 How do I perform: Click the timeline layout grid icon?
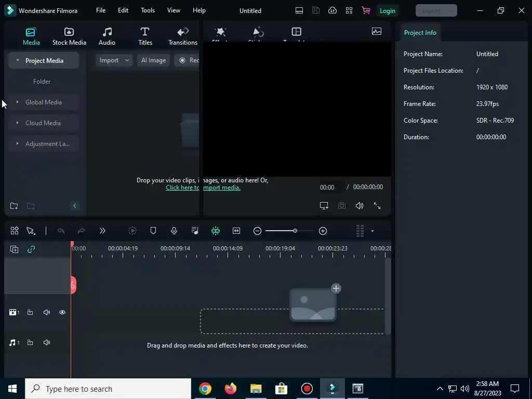[14, 231]
